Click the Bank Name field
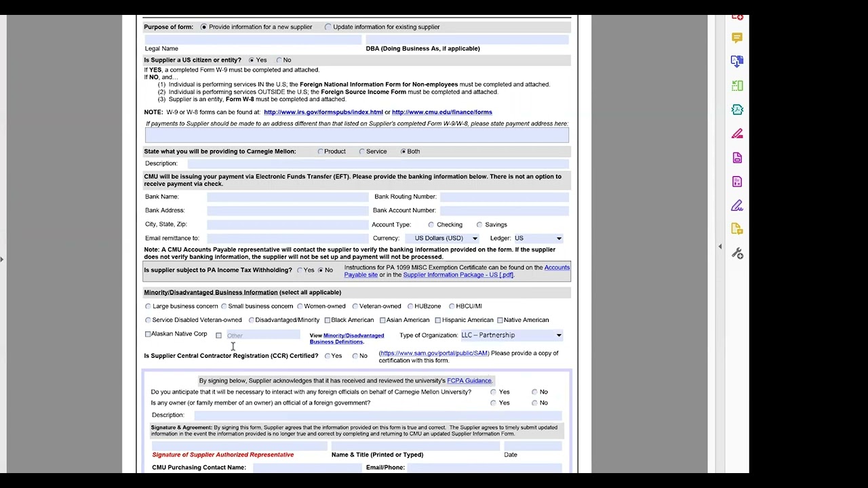The image size is (868, 488). [288, 197]
